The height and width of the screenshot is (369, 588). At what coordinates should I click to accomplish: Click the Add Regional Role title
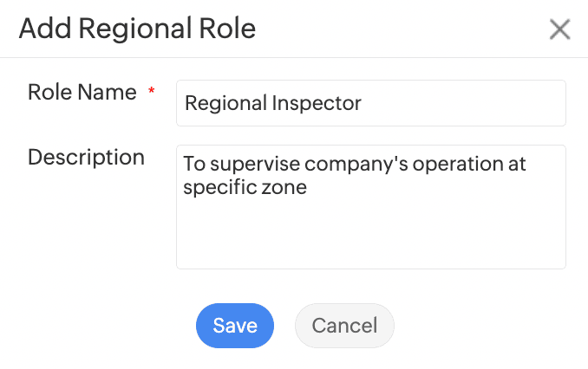[x=137, y=29]
